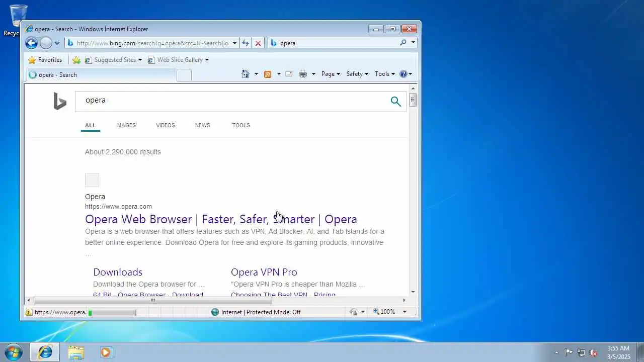Click the greyed-out Forward navigation button

coord(46,43)
